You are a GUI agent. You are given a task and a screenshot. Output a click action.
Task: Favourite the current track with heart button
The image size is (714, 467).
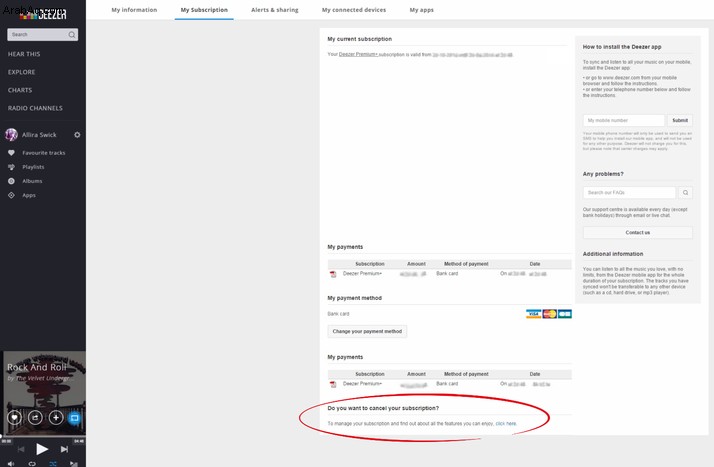click(14, 417)
